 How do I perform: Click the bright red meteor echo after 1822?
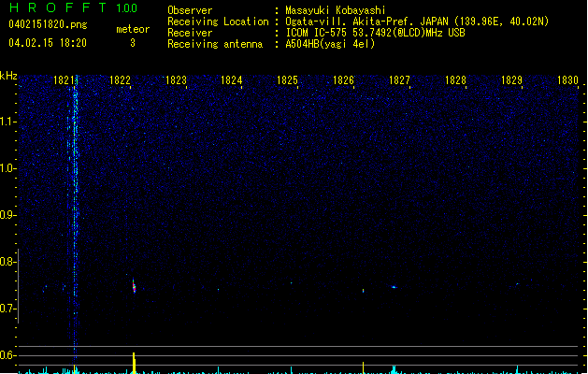tap(134, 286)
